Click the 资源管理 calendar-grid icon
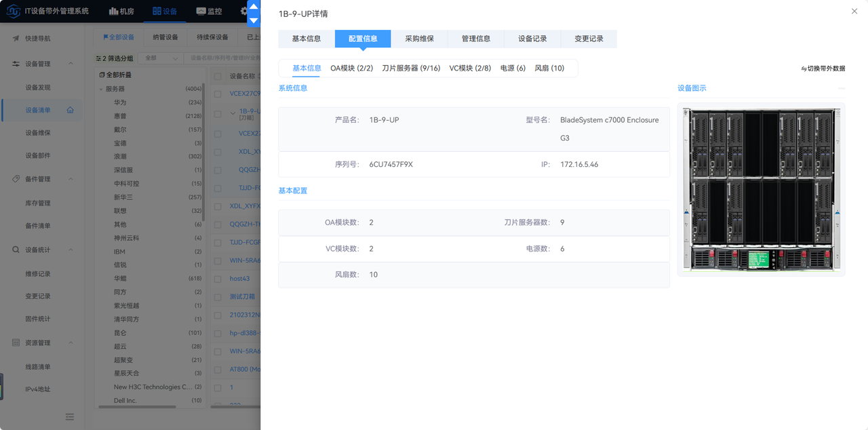 pos(16,343)
